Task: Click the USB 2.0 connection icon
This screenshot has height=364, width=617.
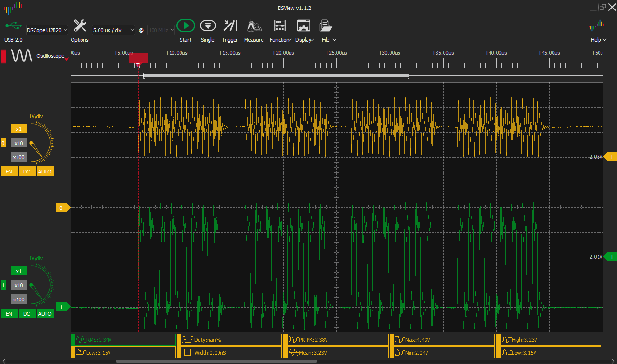Action: (13, 26)
